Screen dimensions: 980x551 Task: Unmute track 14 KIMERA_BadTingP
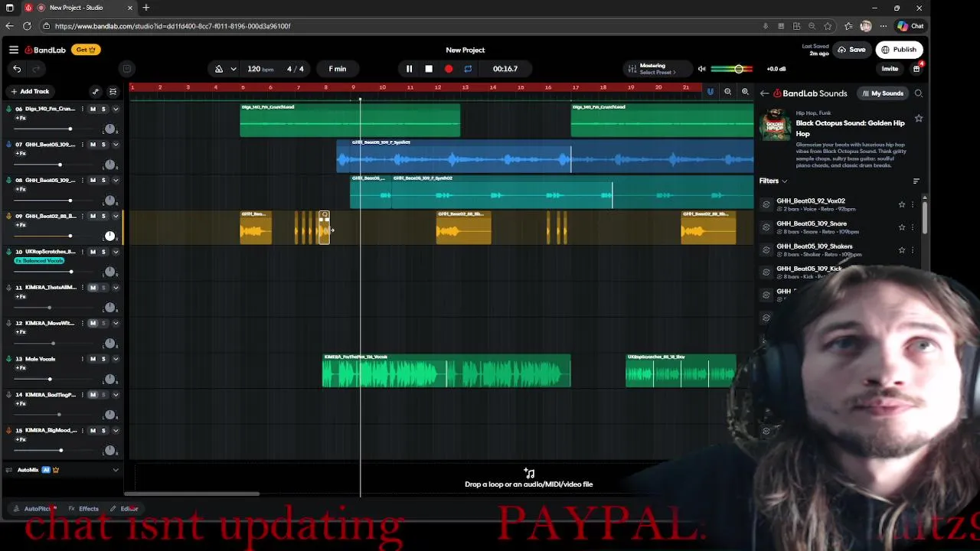pyautogui.click(x=93, y=395)
